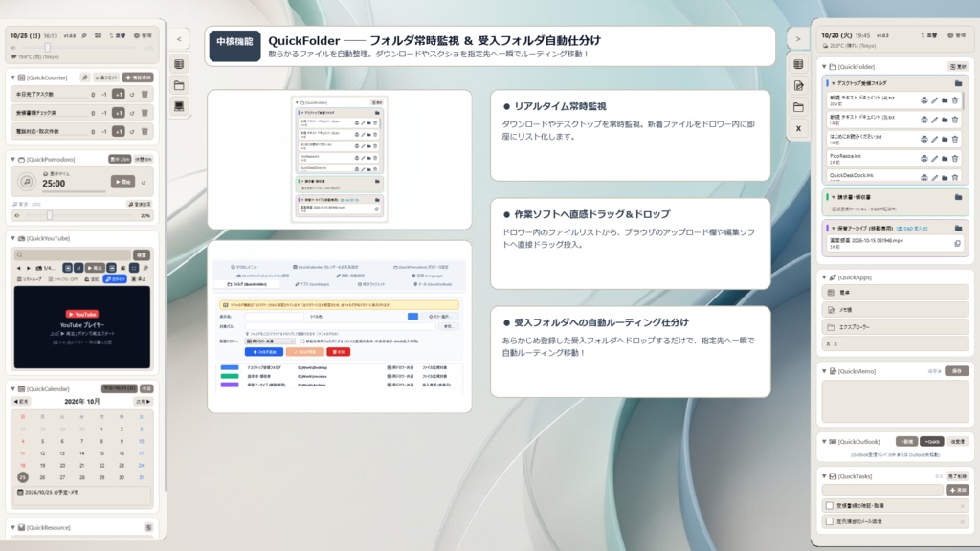Collapse the QuickCounter section
The width and height of the screenshot is (980, 551).
(13, 77)
